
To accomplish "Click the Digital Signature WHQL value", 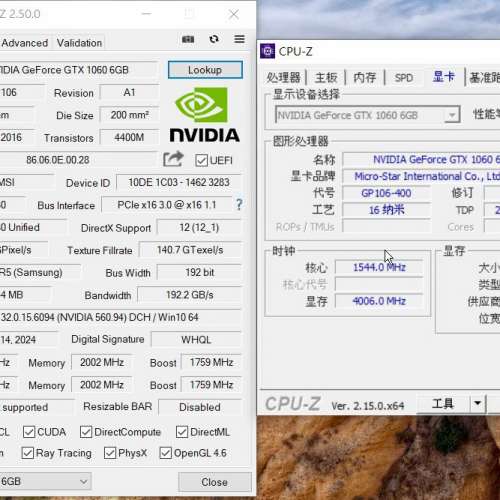I will pyautogui.click(x=196, y=340).
